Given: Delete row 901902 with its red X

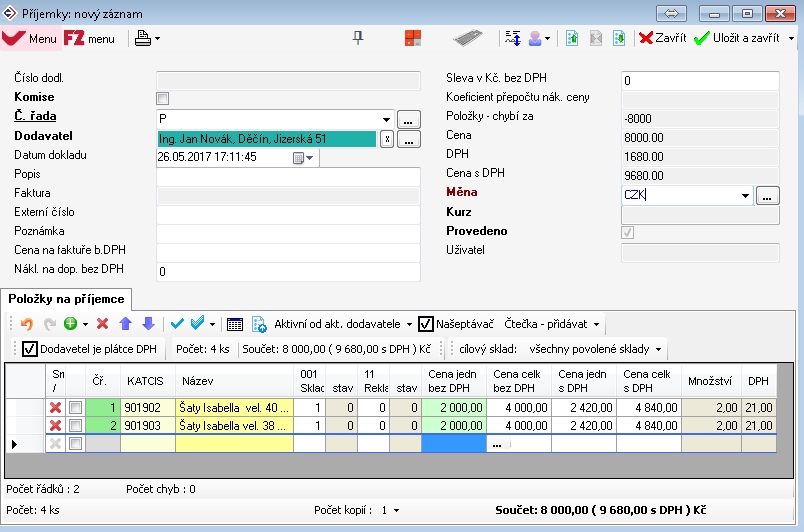Looking at the screenshot, I should [55, 407].
